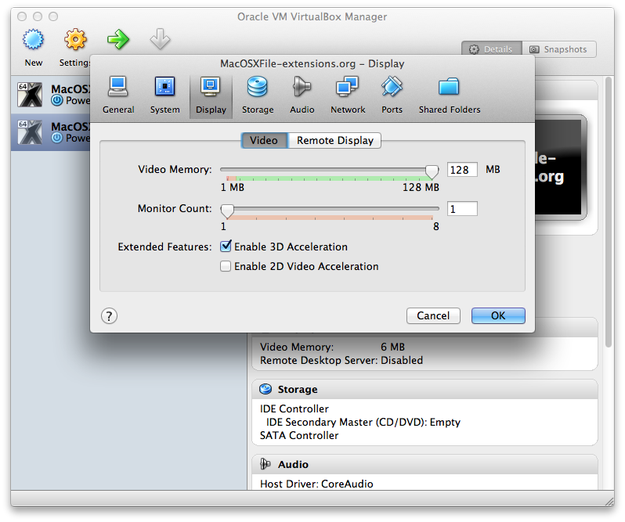Image resolution: width=625 pixels, height=522 pixels.
Task: Click the Audio section speaker icon
Action: pos(265,464)
